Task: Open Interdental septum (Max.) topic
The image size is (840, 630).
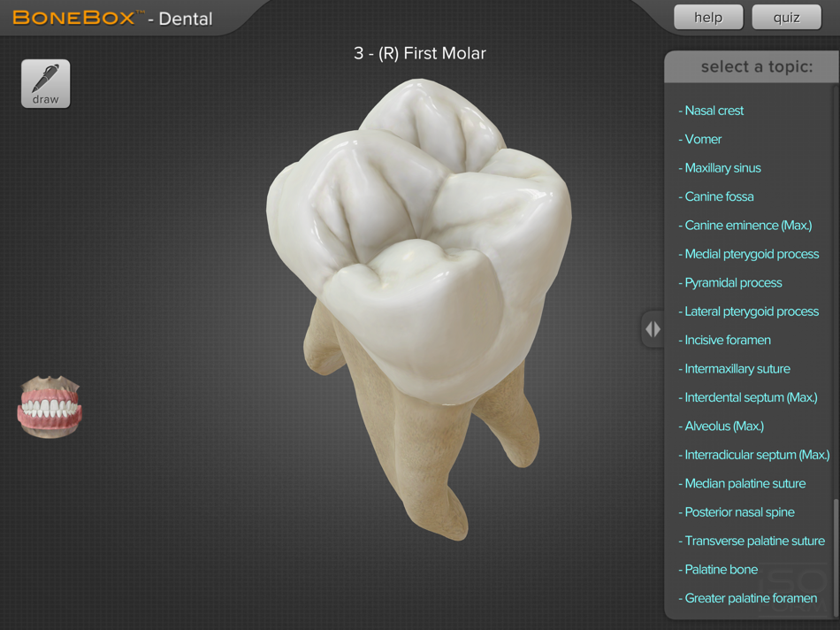Action: coord(751,397)
